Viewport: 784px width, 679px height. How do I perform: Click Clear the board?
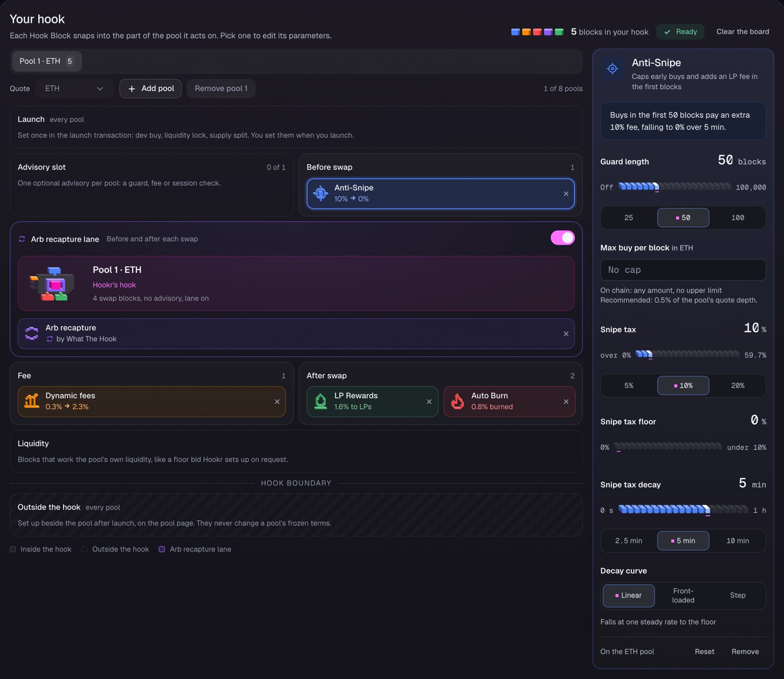pyautogui.click(x=742, y=31)
